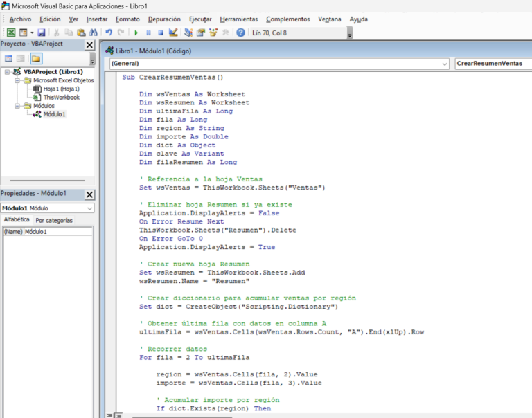The height and width of the screenshot is (418, 532).
Task: Open the Archivo menu
Action: 20,19
